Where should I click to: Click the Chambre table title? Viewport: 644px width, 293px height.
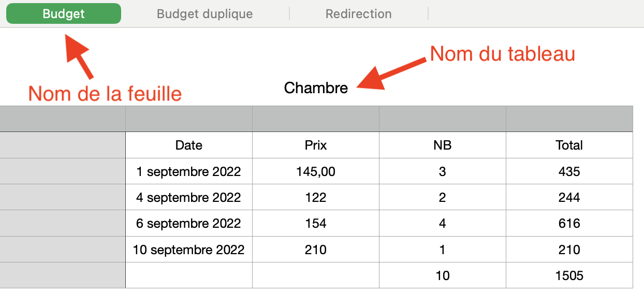click(x=316, y=88)
